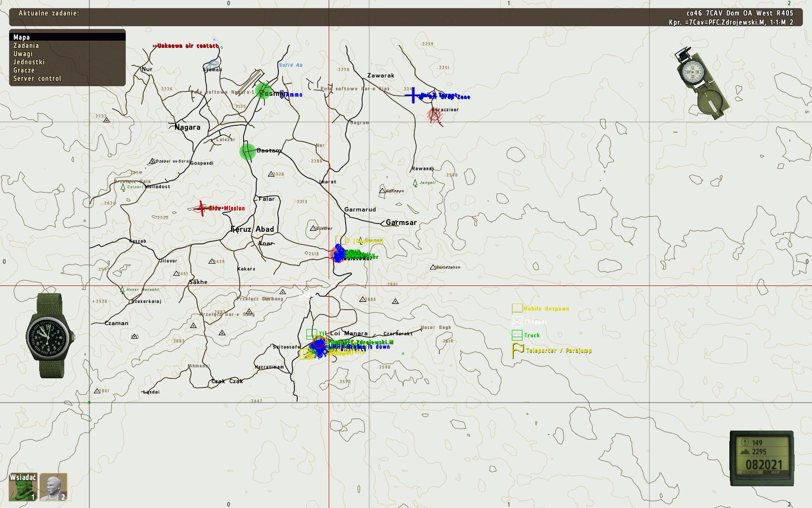This screenshot has height=508, width=812.
Task: Select the Wsiadać soldier unit 1 card
Action: click(23, 487)
